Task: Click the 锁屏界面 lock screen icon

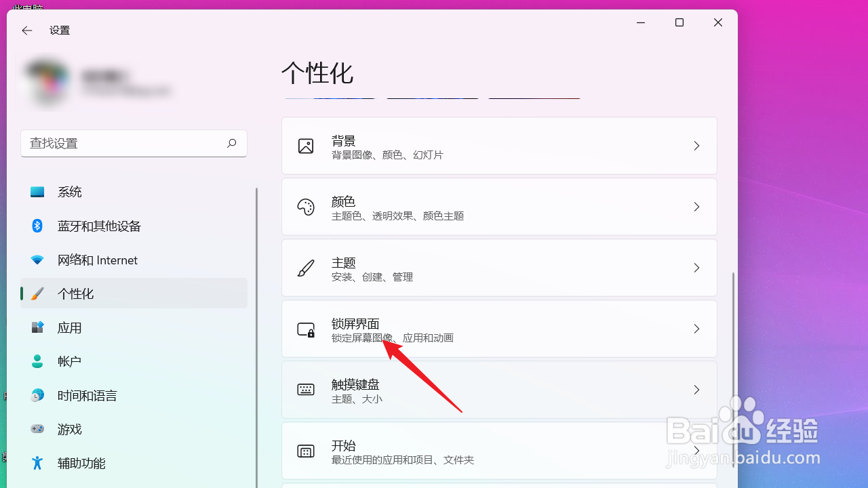Action: pos(305,329)
